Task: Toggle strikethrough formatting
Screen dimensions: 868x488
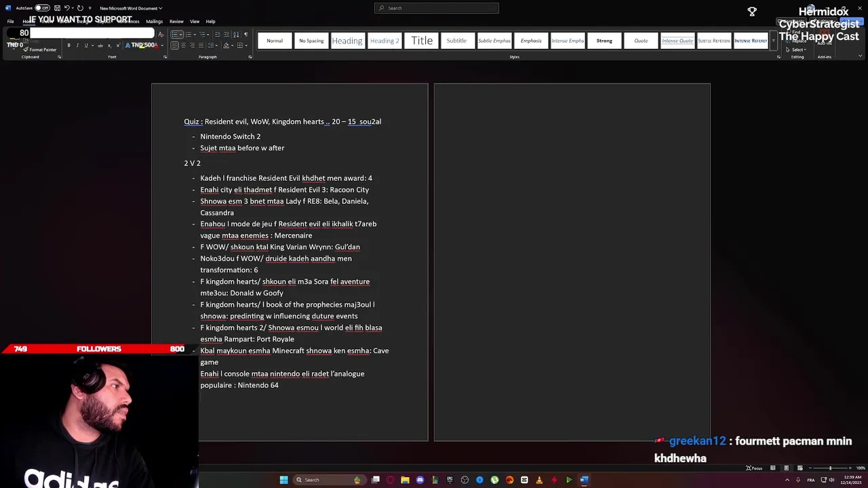Action: click(100, 45)
